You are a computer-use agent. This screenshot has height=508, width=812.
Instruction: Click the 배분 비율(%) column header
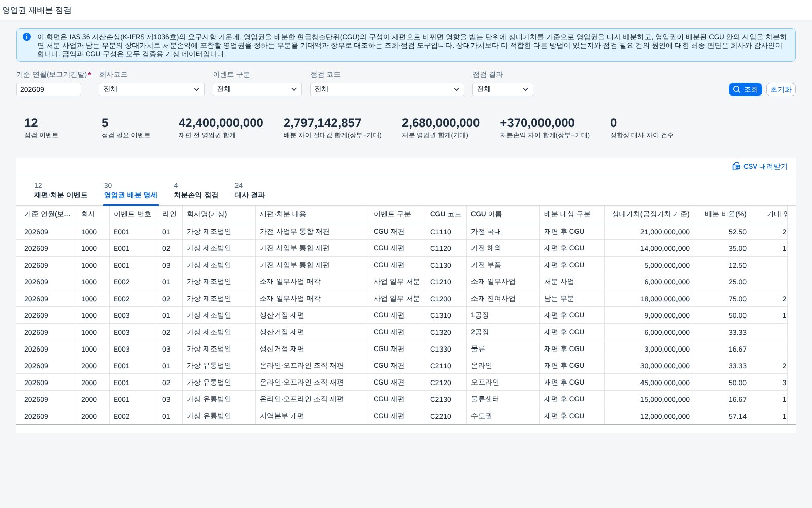click(x=722, y=214)
